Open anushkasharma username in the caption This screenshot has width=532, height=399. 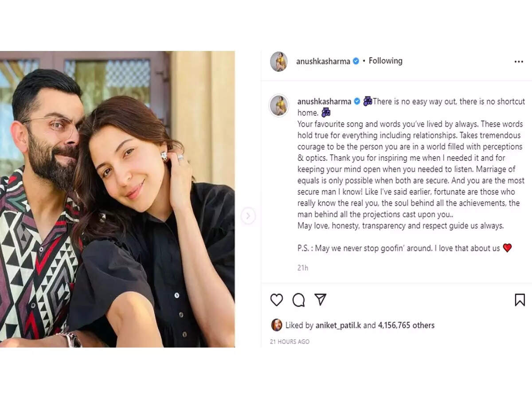(x=324, y=102)
